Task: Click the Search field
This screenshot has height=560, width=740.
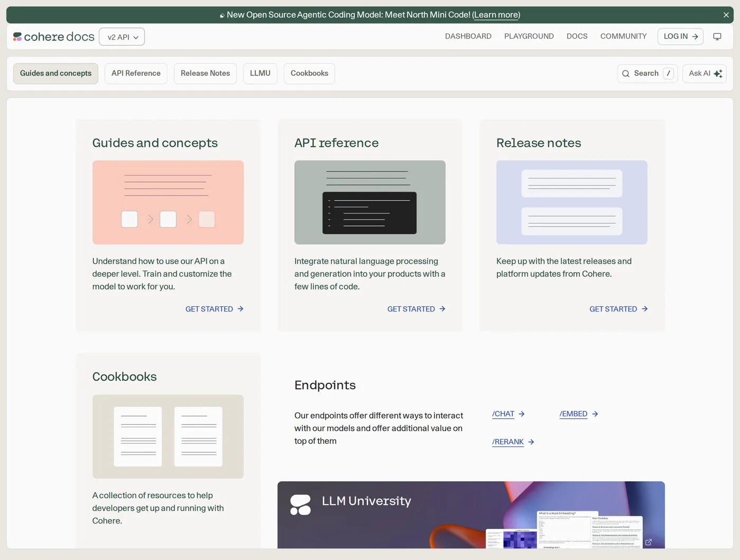Action: pyautogui.click(x=647, y=74)
